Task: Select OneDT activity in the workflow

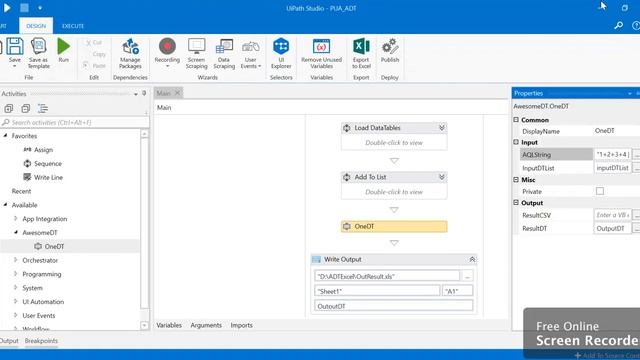Action: [x=394, y=226]
